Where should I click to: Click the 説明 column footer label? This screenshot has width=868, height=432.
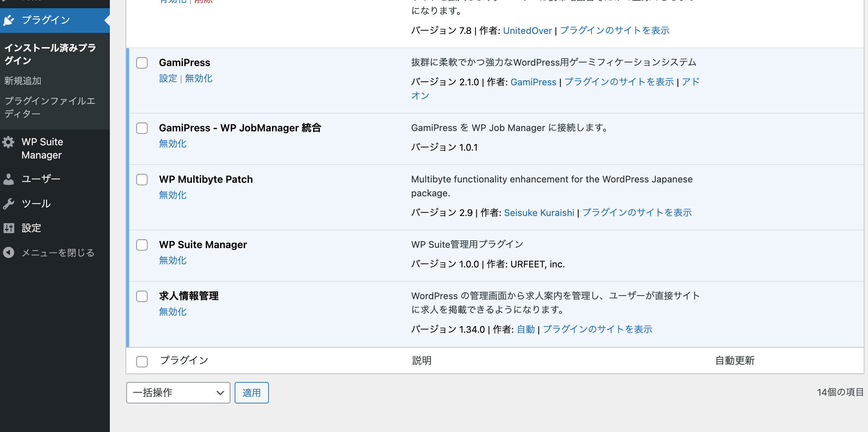(x=422, y=361)
